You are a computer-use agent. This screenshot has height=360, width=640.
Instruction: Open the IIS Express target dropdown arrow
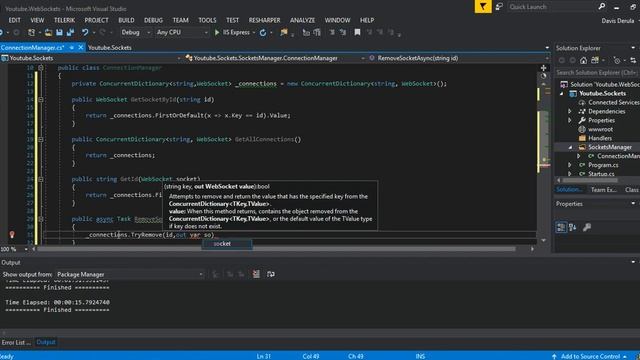click(x=254, y=33)
